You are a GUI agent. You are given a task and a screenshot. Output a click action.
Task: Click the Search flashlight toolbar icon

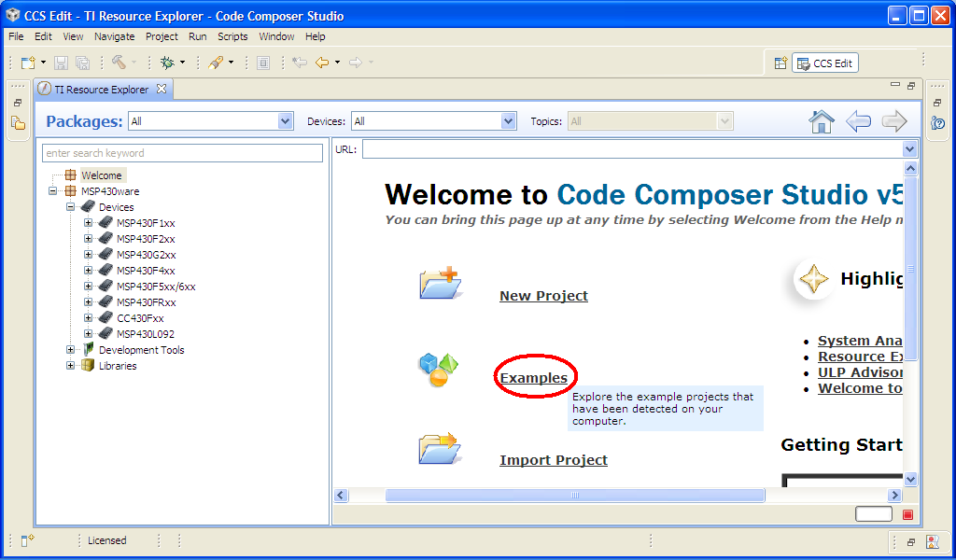[x=216, y=63]
